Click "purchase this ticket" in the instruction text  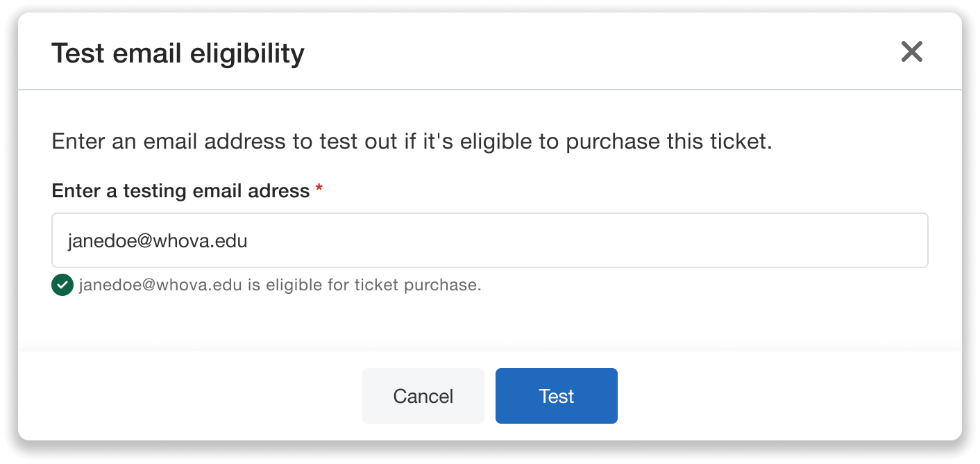tap(669, 142)
